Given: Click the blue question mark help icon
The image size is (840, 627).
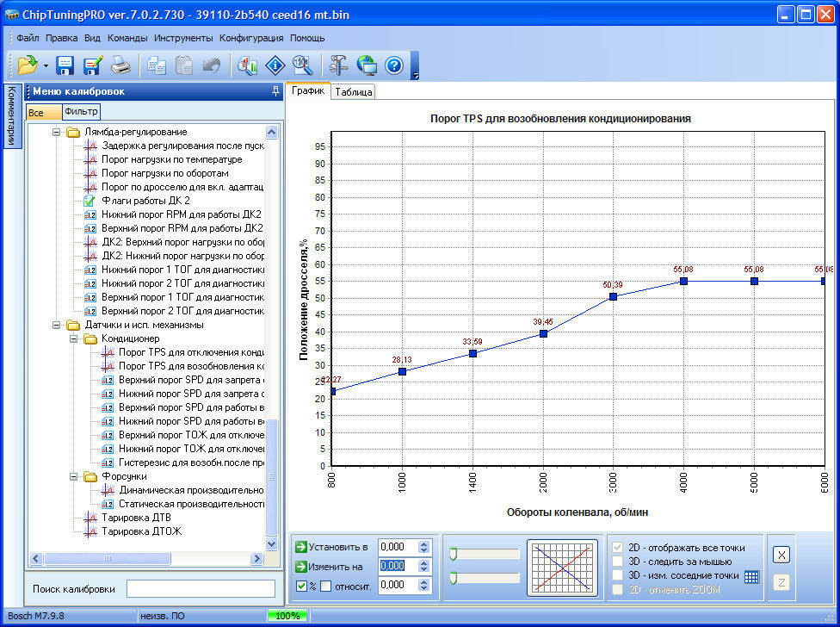Looking at the screenshot, I should (x=393, y=65).
